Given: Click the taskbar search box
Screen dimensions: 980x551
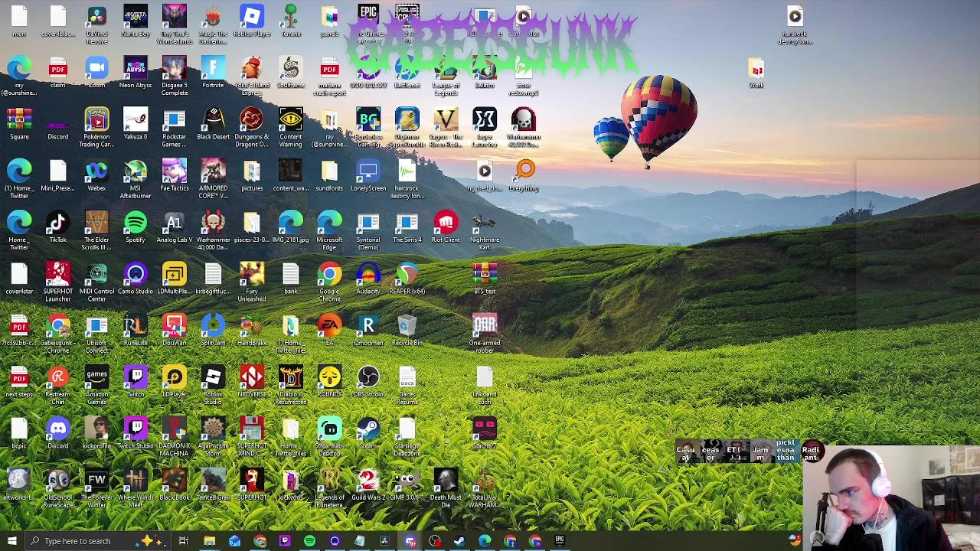Looking at the screenshot, I should click(x=96, y=541).
